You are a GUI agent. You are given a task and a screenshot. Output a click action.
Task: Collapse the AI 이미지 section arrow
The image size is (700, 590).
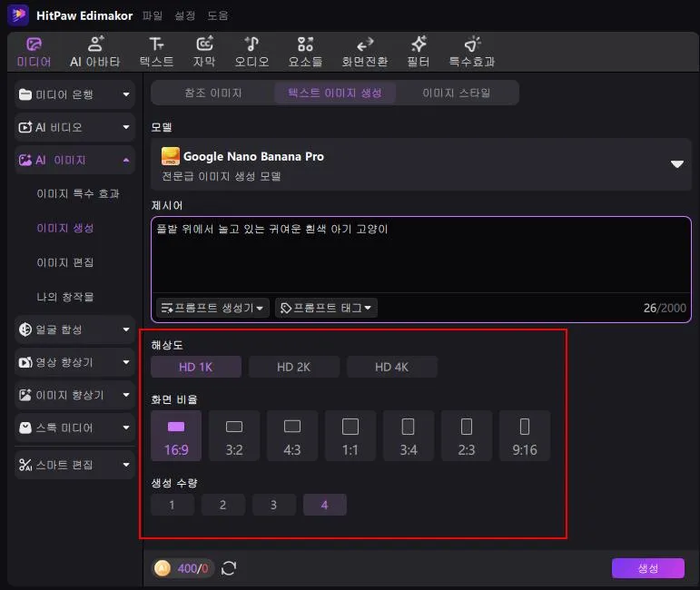click(126, 160)
